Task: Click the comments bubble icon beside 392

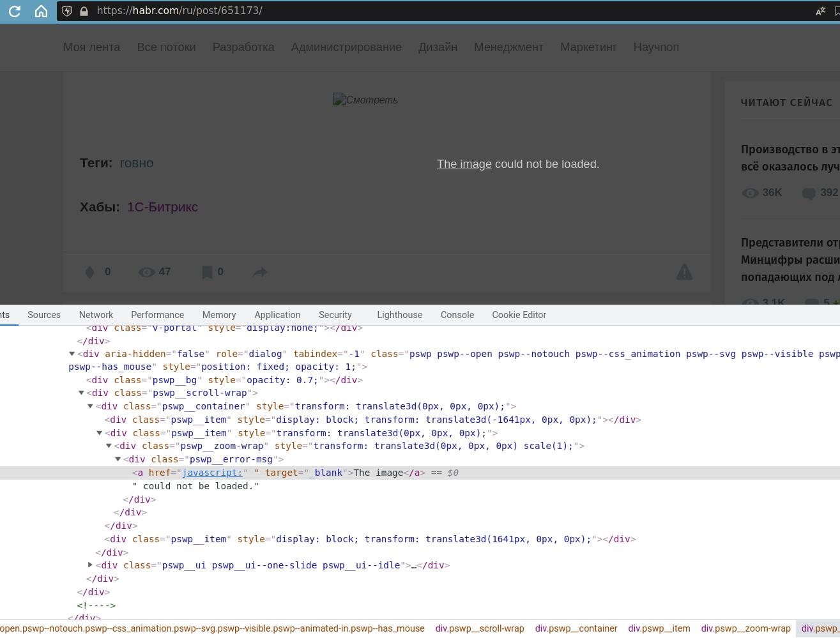Action: (809, 193)
